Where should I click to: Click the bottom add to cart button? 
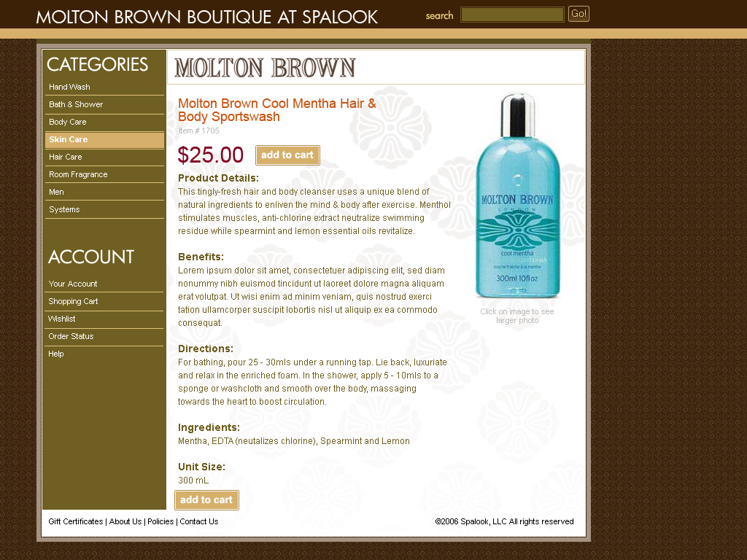(206, 500)
